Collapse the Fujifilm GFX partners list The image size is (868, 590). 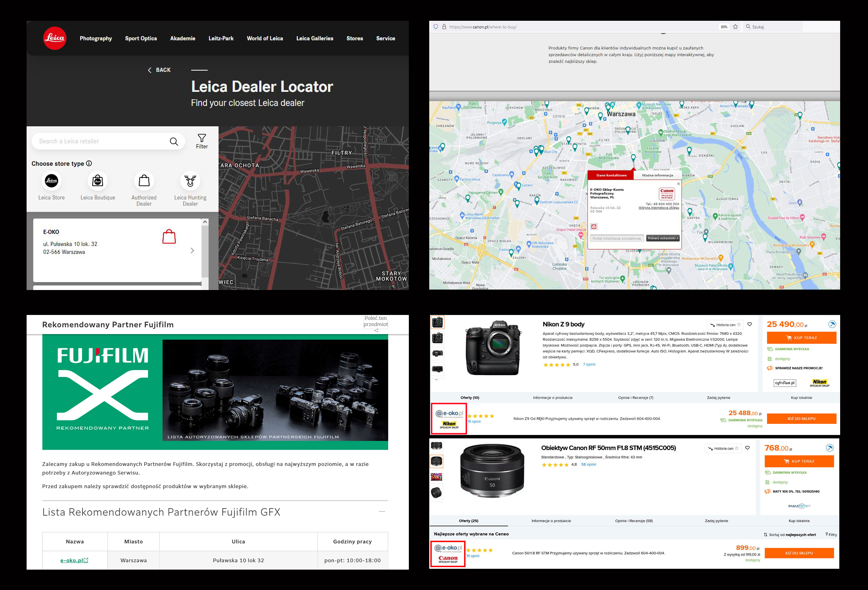coord(382,511)
